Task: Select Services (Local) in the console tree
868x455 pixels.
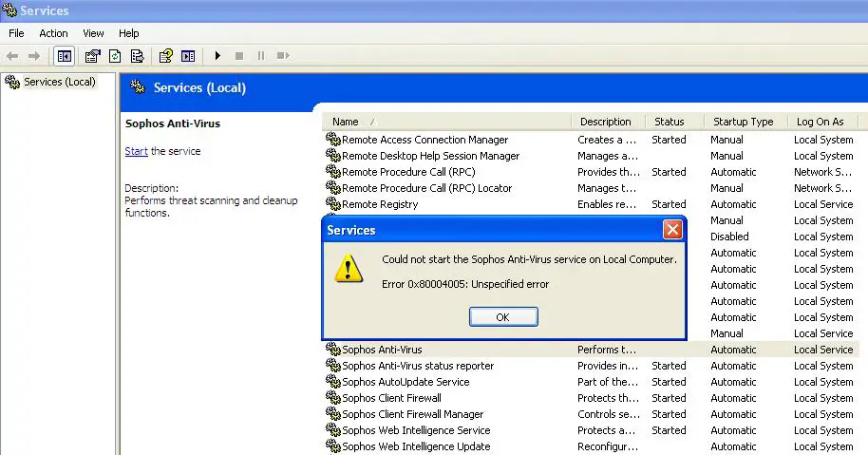Action: pyautogui.click(x=60, y=82)
